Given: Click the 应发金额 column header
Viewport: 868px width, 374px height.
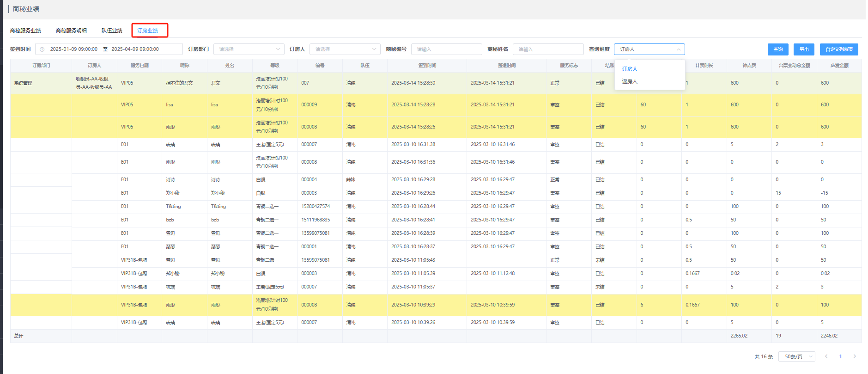Looking at the screenshot, I should pyautogui.click(x=839, y=66).
